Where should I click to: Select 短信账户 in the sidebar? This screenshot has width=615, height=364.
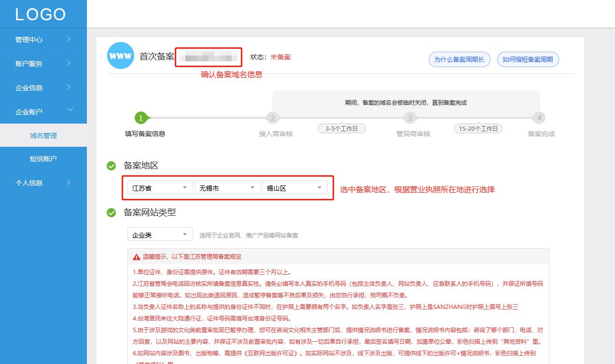[x=43, y=159]
